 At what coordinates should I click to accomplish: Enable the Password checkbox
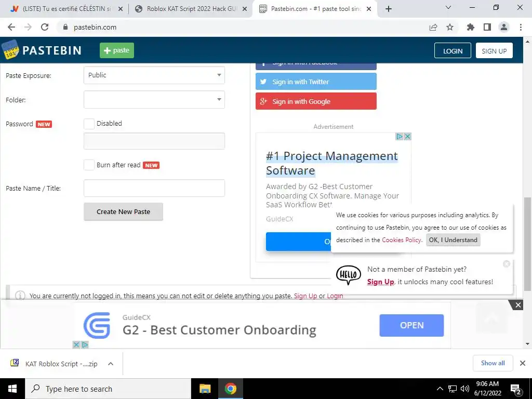[89, 124]
